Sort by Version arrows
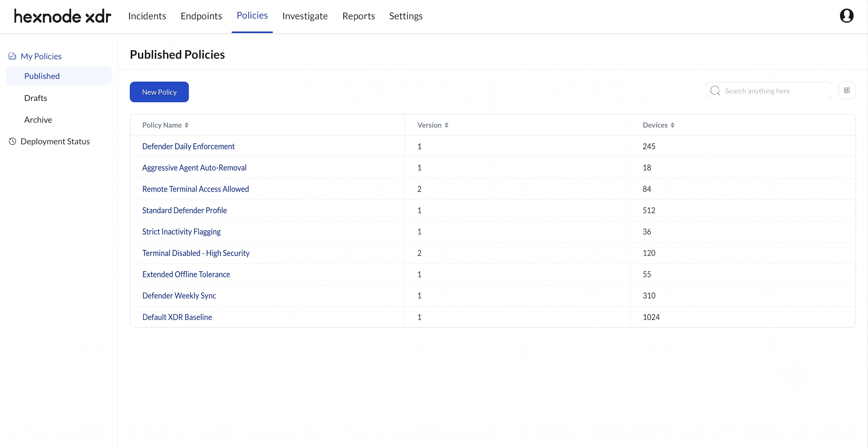868x448 pixels. (x=446, y=125)
